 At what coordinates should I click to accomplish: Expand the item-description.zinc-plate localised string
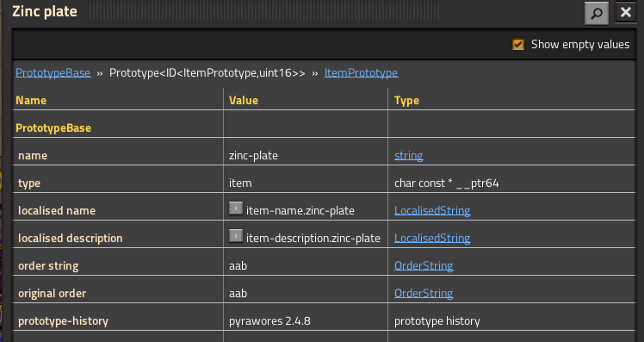point(236,236)
